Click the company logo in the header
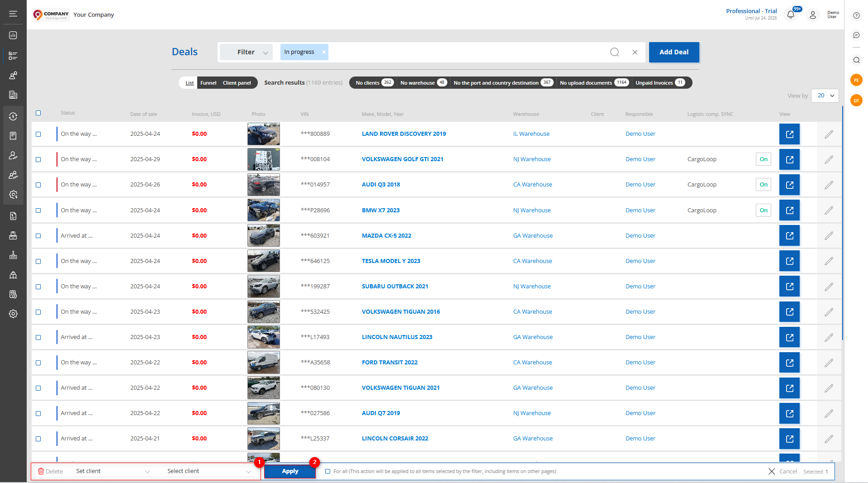The image size is (868, 483). [x=51, y=15]
